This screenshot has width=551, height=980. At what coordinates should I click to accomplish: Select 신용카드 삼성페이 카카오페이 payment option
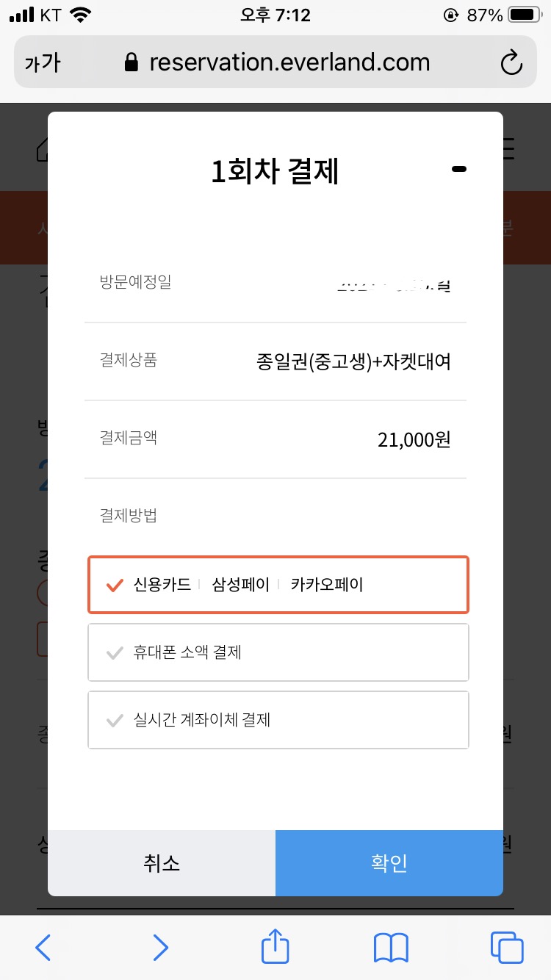pos(278,585)
